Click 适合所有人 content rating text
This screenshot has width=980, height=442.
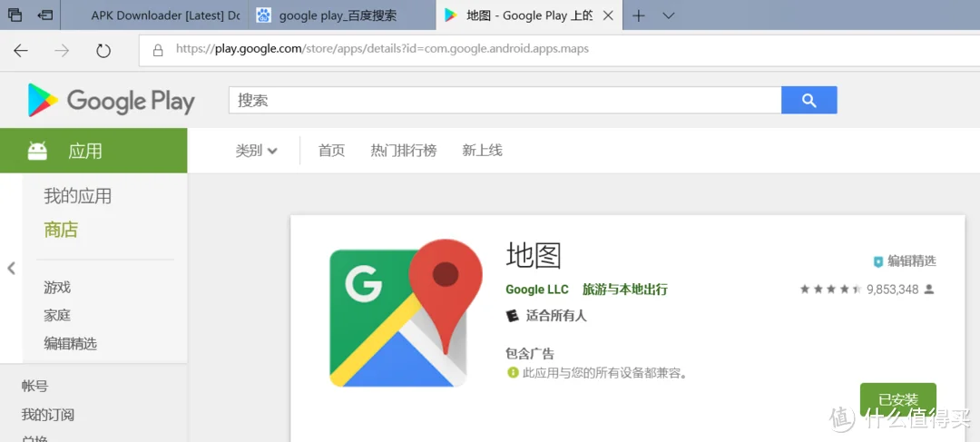[556, 316]
